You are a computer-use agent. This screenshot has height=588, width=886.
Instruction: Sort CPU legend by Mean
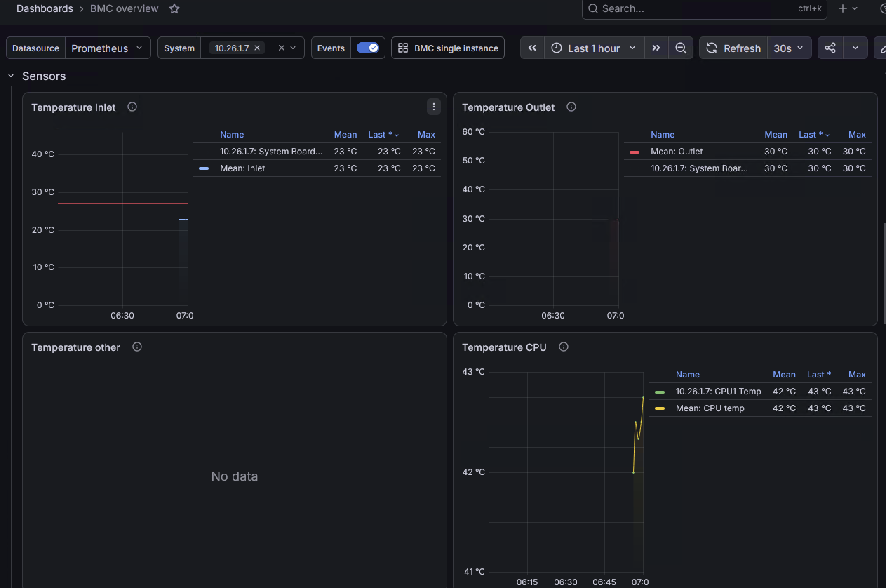tap(784, 374)
